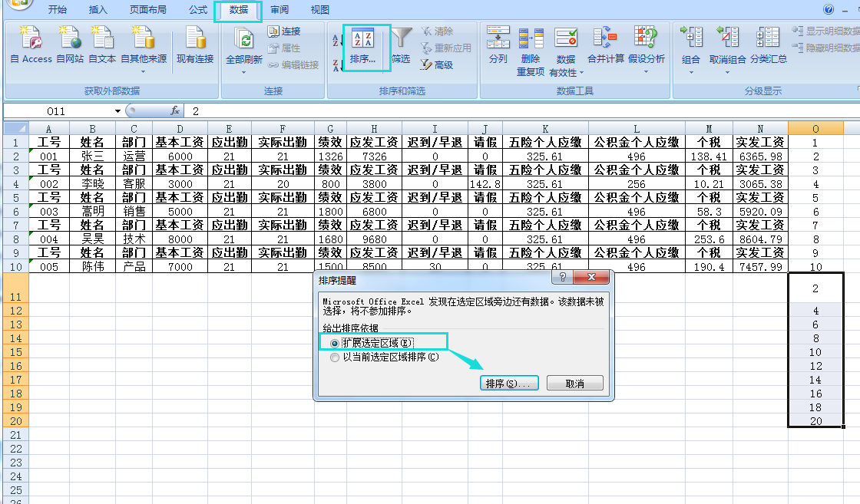Open the 假设分析 dropdown
Viewport: 860px width, 504px height.
pyautogui.click(x=646, y=71)
